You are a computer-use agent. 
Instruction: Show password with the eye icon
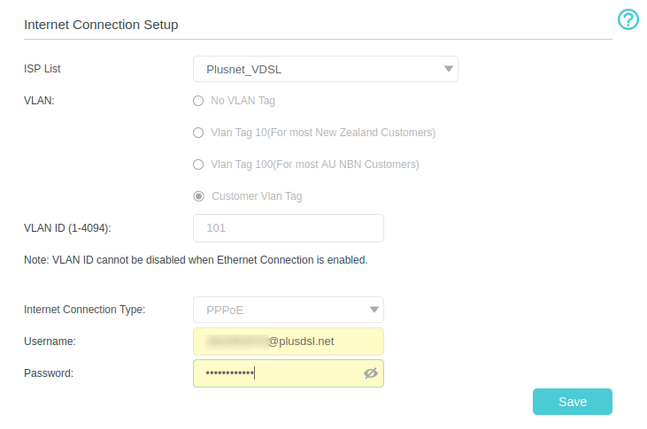370,373
